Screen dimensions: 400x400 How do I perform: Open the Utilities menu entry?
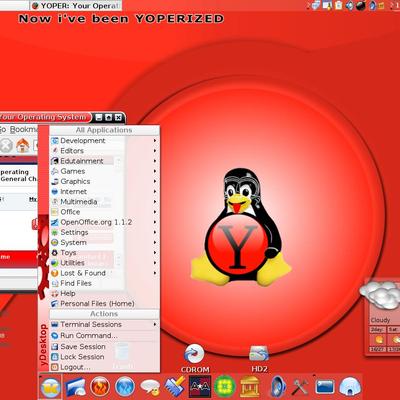pyautogui.click(x=104, y=263)
